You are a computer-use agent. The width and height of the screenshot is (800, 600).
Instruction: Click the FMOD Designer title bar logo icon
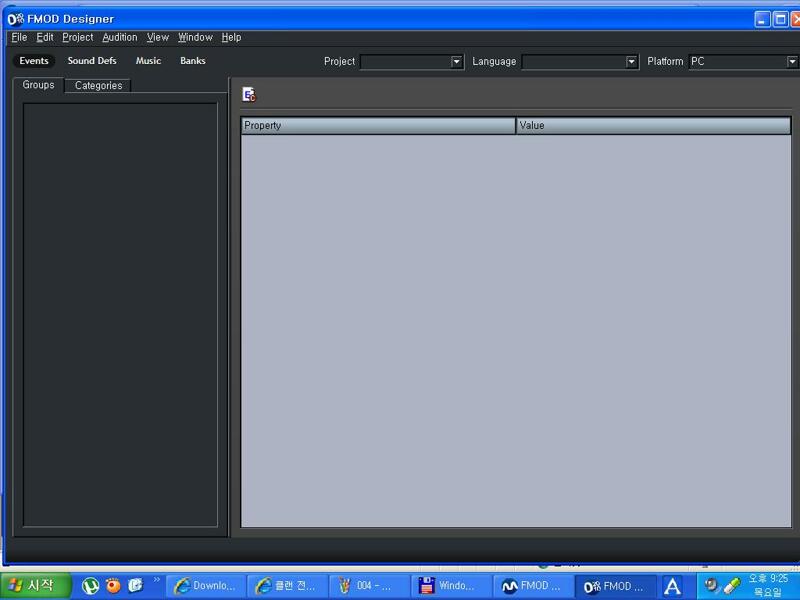point(15,19)
